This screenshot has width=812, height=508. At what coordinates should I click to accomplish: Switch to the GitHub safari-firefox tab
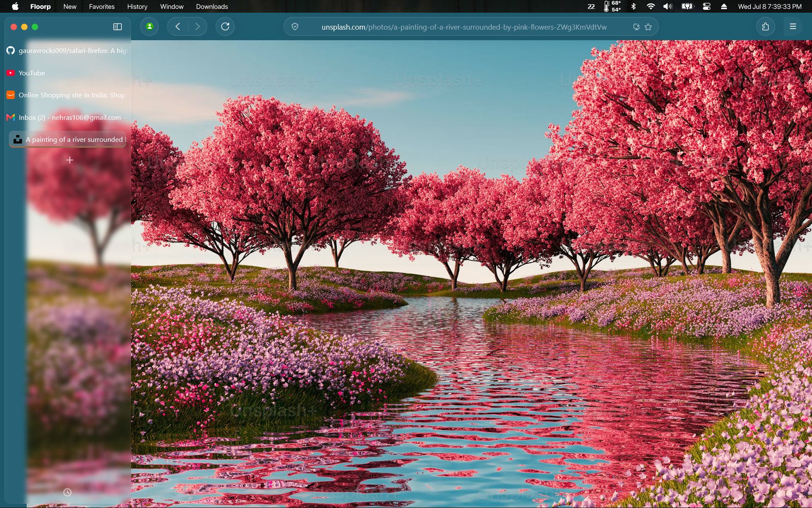pos(68,50)
